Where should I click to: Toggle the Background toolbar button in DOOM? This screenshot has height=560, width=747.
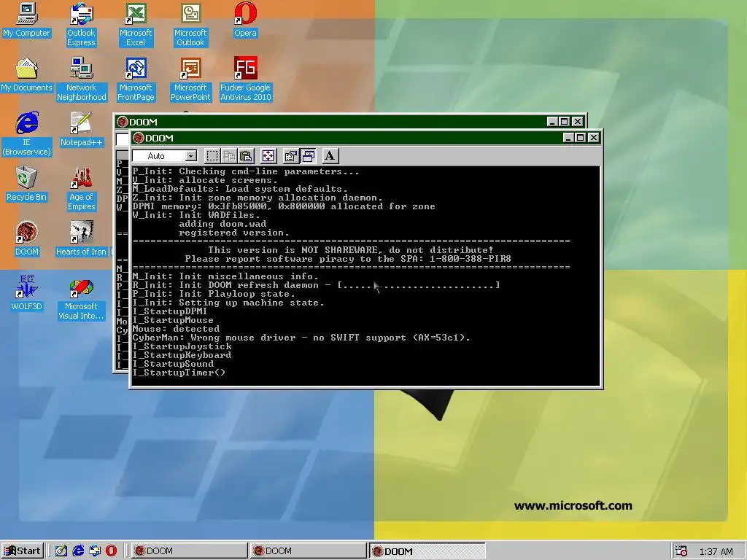coord(309,156)
